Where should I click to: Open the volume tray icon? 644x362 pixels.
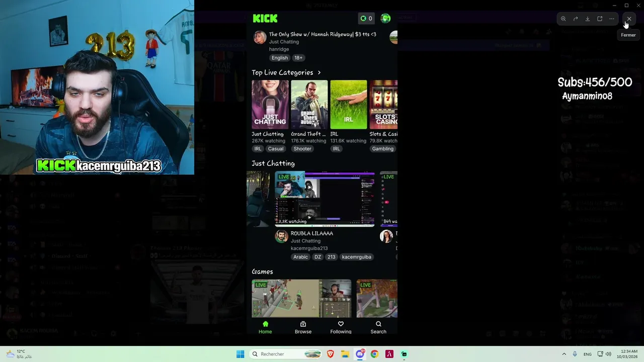608,354
